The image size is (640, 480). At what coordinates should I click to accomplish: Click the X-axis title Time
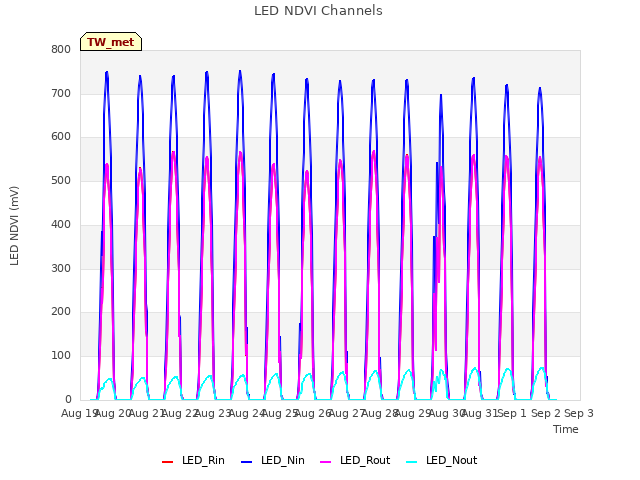566,429
